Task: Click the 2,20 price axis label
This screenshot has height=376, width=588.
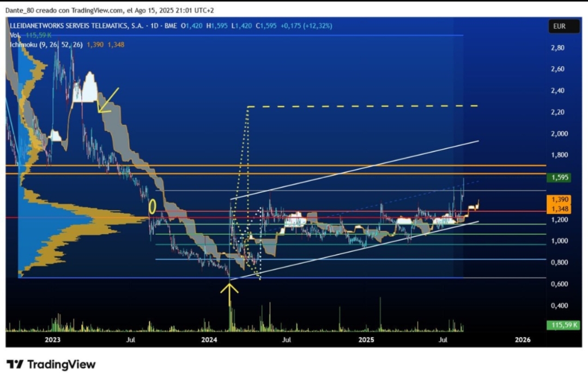Action: [x=557, y=112]
